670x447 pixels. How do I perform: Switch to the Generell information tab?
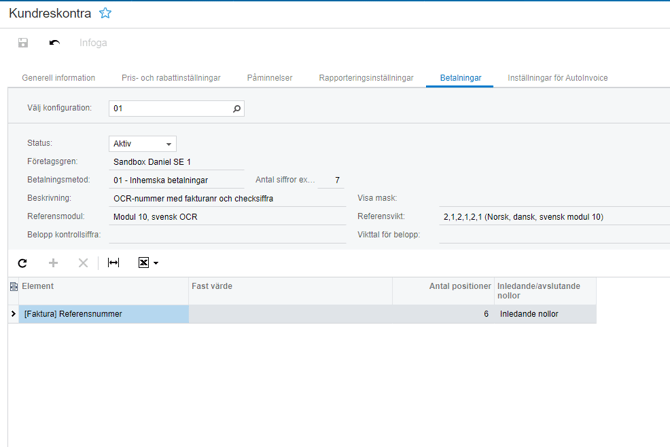click(x=59, y=78)
